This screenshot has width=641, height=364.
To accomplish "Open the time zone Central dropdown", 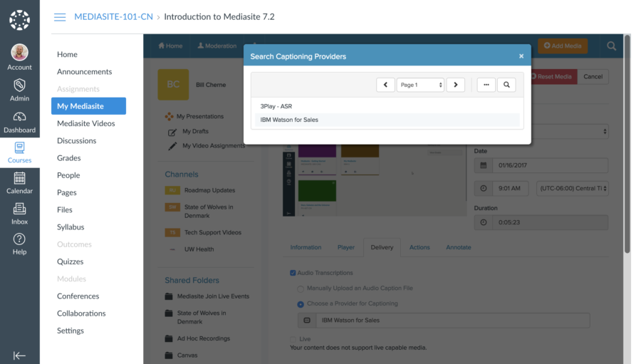I will [573, 188].
